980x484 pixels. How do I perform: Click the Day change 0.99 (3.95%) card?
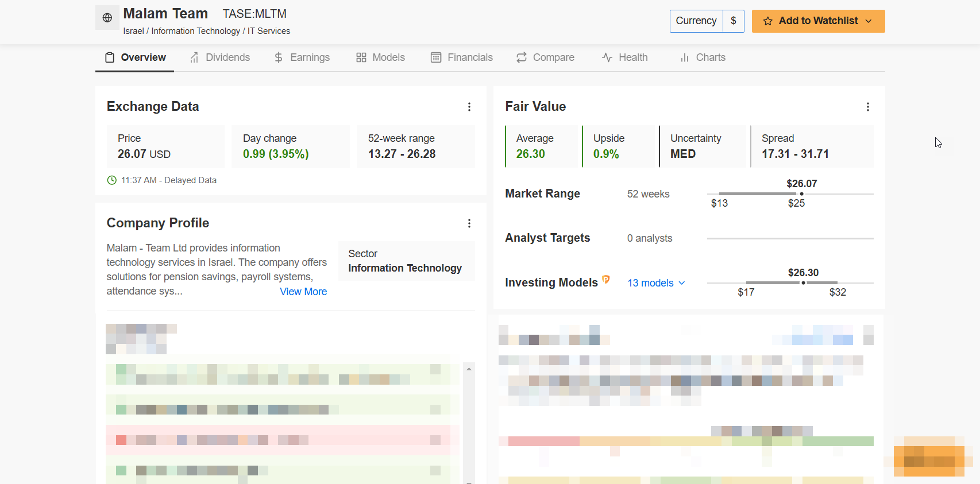(291, 146)
